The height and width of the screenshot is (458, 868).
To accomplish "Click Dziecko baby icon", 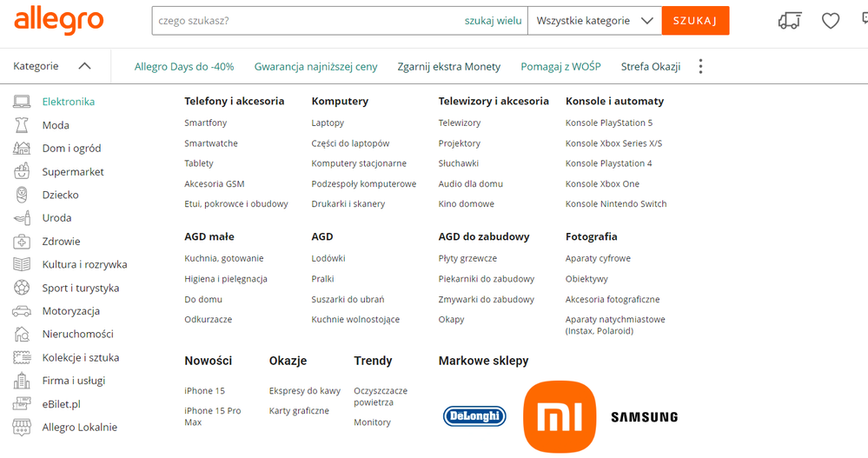I will tap(22, 195).
